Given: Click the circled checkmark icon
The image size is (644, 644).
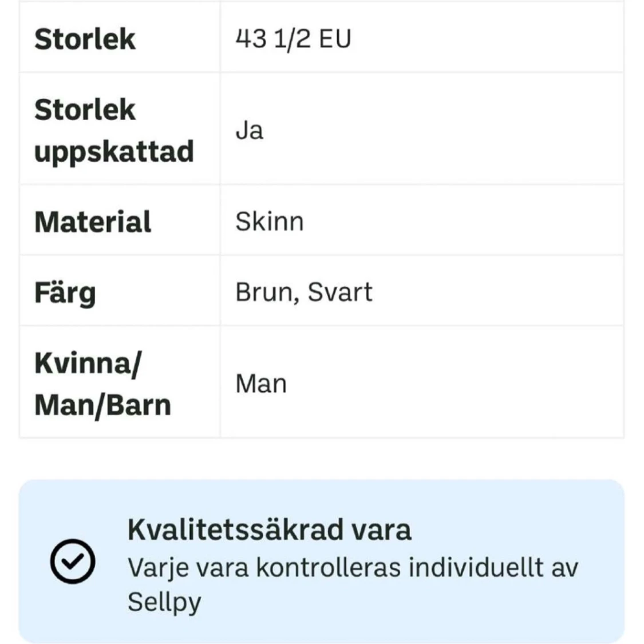Looking at the screenshot, I should point(73,561).
